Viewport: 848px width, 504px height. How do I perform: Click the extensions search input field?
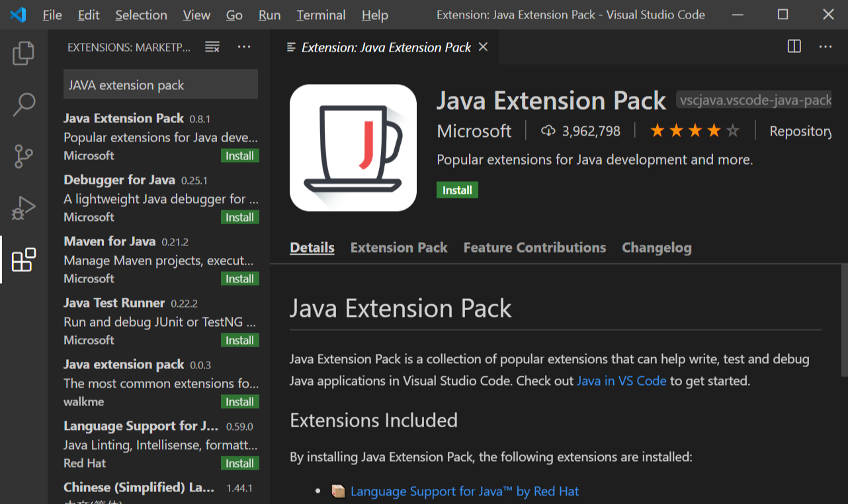pyautogui.click(x=161, y=85)
